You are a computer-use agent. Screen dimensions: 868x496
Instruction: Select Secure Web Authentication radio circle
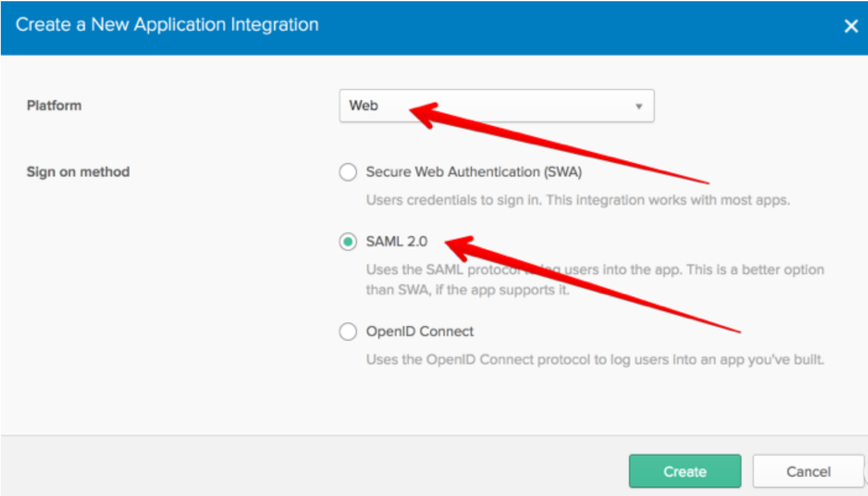[348, 172]
